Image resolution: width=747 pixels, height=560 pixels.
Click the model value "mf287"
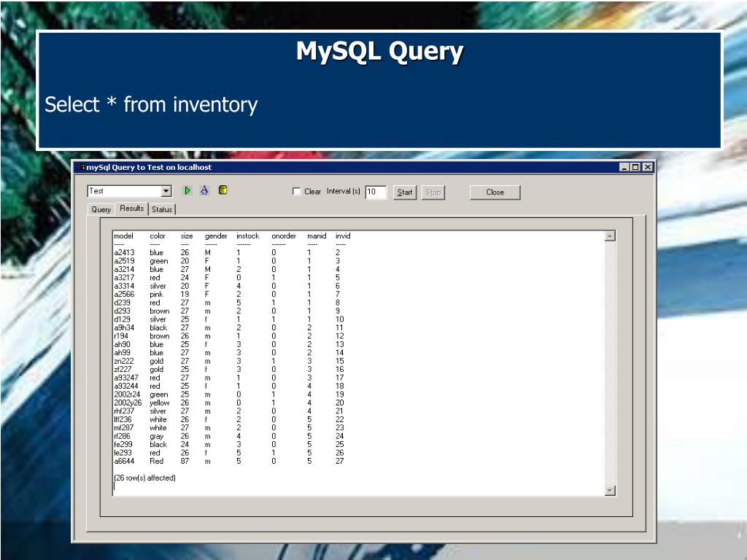(123, 427)
